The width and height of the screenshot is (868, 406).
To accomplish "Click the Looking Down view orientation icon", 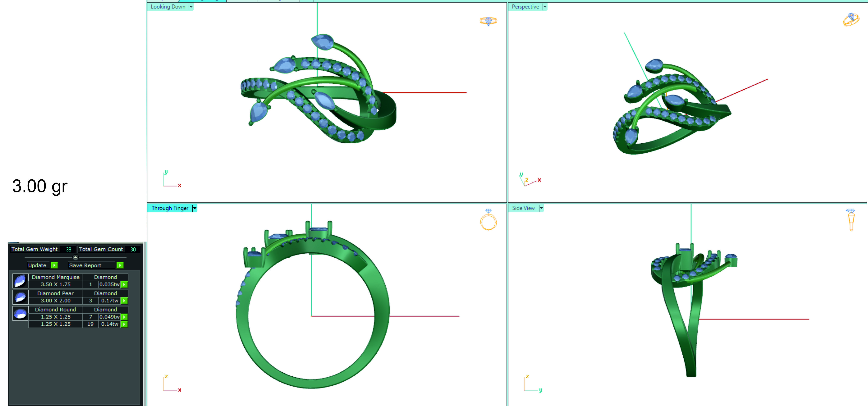I will (x=488, y=21).
